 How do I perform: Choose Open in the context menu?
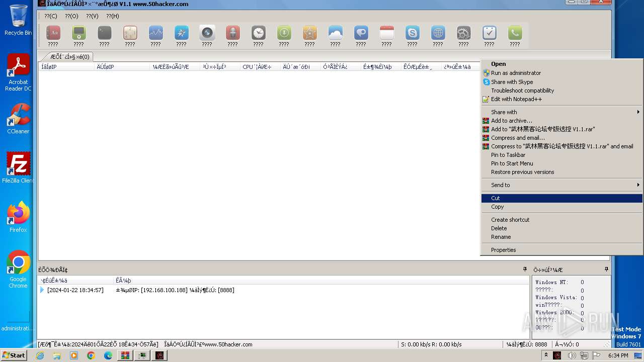(561, 64)
